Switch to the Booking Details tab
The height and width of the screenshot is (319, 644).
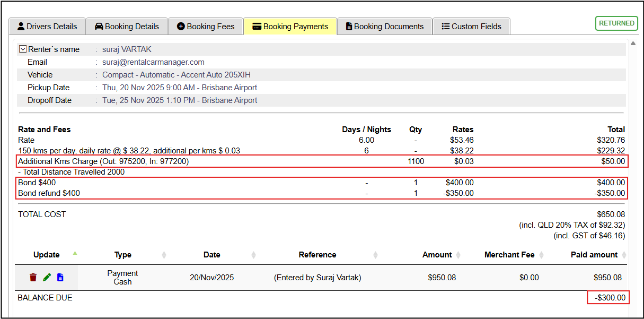pos(127,27)
